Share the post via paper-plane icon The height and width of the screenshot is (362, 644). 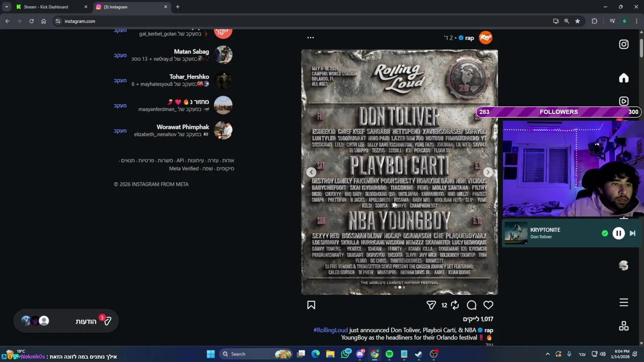coord(431,305)
